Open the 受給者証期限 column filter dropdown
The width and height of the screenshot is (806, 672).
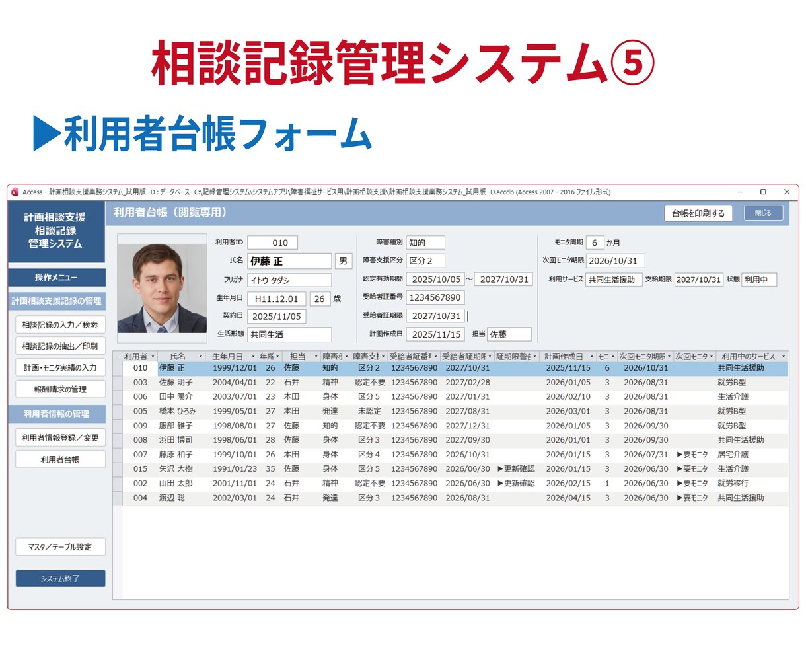490,357
